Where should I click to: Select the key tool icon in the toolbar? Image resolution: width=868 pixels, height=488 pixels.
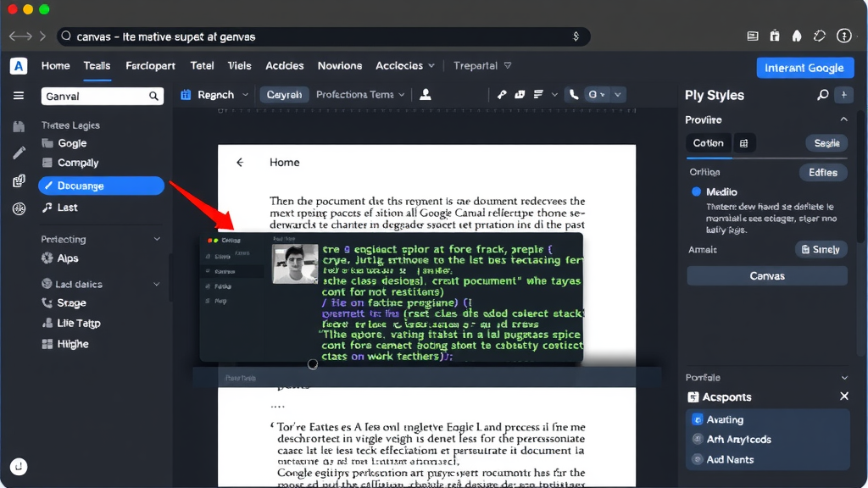[503, 95]
